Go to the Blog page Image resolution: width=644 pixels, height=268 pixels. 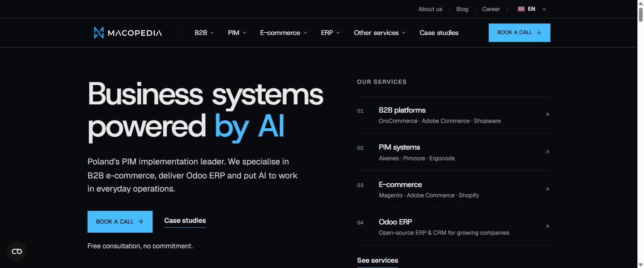point(462,9)
